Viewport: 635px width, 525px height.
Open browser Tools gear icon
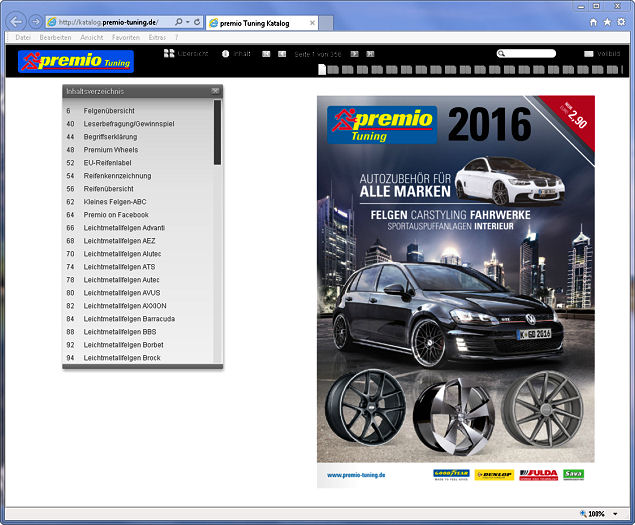pyautogui.click(x=621, y=22)
